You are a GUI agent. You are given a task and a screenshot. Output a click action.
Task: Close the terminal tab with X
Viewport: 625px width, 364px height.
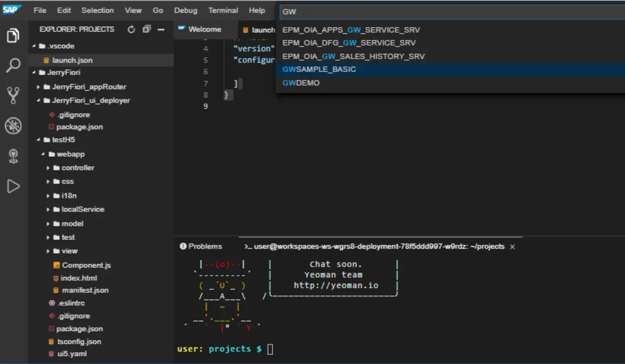(512, 247)
